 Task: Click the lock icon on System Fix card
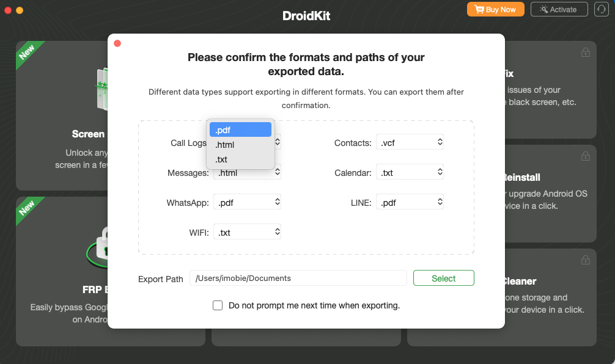586,52
